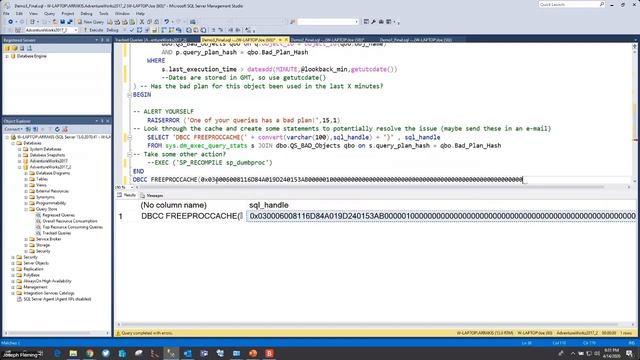The width and height of the screenshot is (640, 360).
Task: Close the active Demo3_Final.sql tab
Action: [x=286, y=40]
